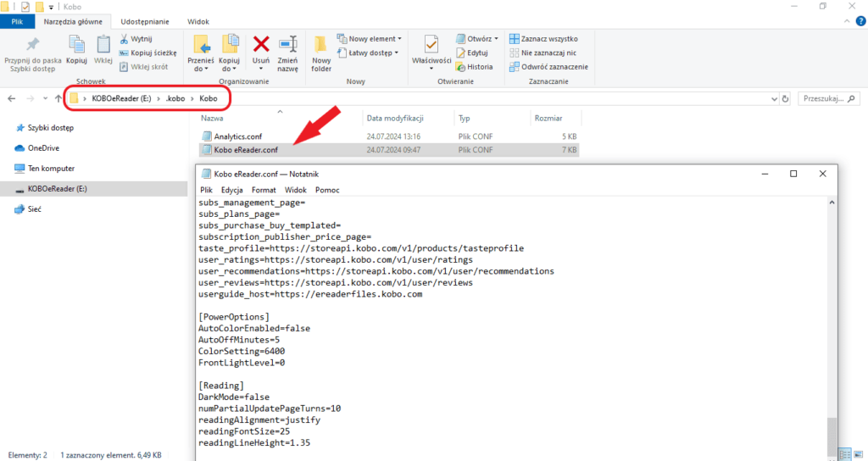Viewport: 868px width, 461px height.
Task: Open Notatnik Widok menu
Action: (x=296, y=190)
